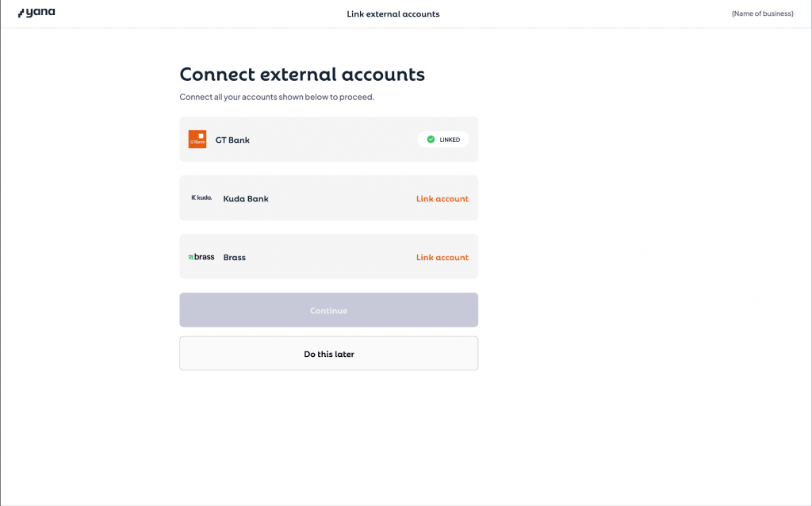
Task: Click the Brass logo icon
Action: 201,257
